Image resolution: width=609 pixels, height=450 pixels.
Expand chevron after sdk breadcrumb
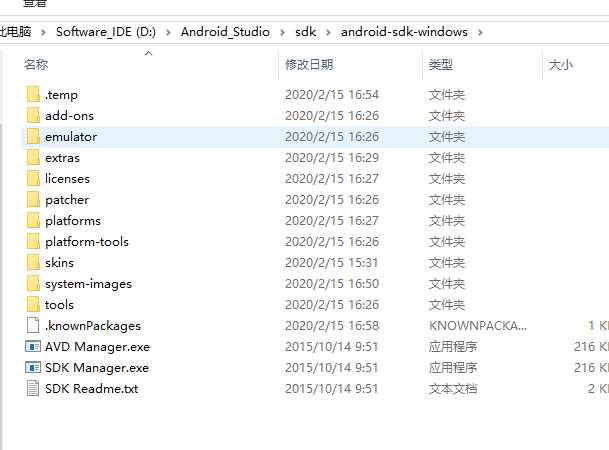pos(329,32)
